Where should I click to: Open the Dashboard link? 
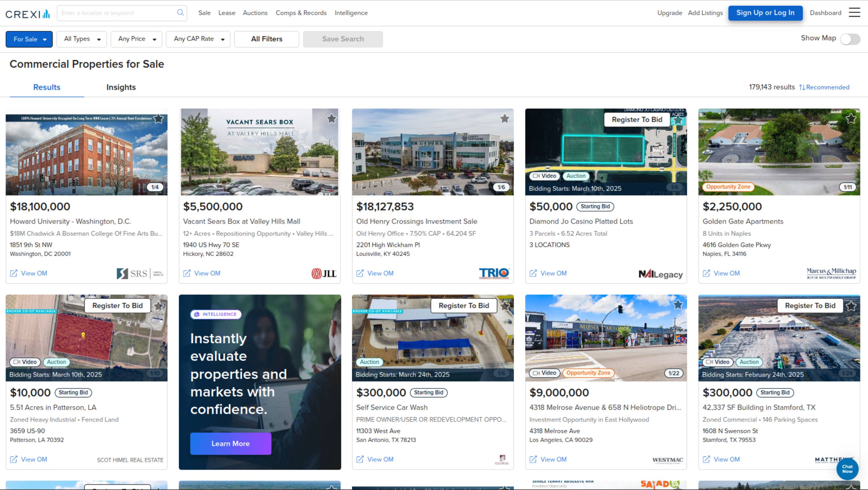826,13
